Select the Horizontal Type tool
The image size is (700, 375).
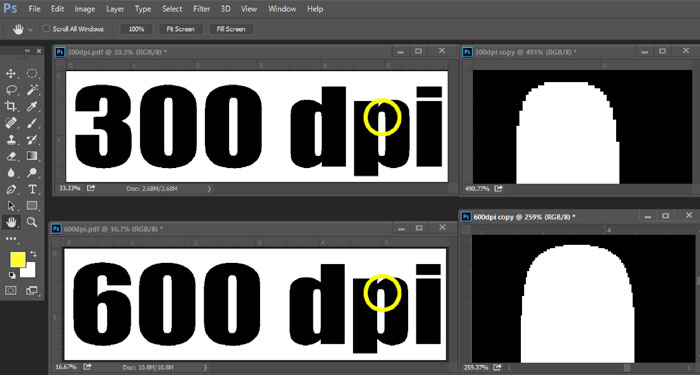click(x=32, y=189)
